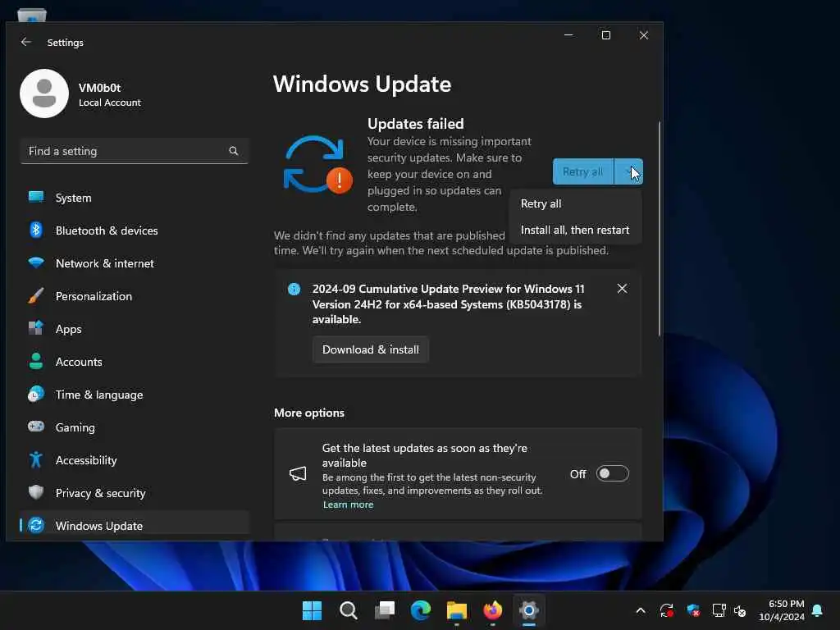Screen dimensions: 840x630
Task: Click the Windows Security tray icon
Action: tap(693, 610)
